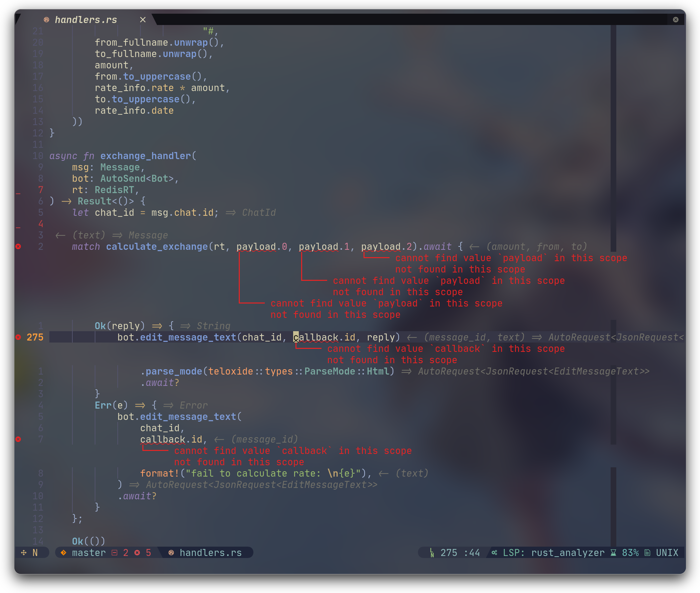Click the line 275 column 44 position indicator
700x593 pixels.
[460, 553]
